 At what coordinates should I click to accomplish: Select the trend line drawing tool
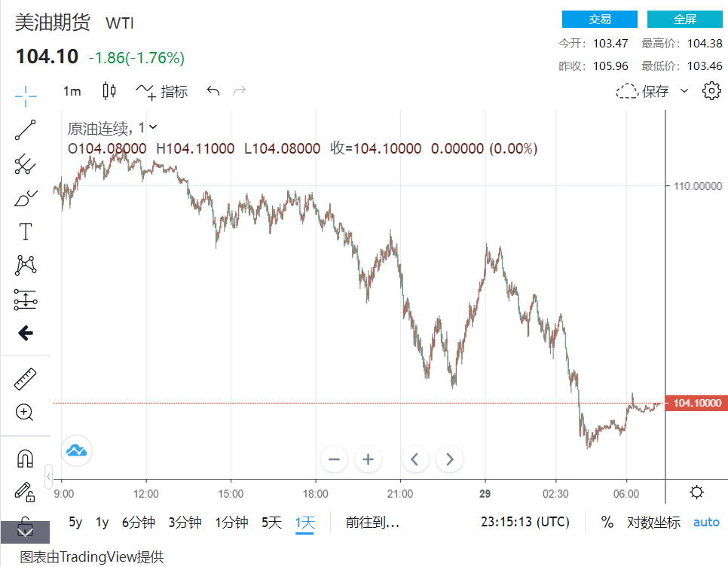25,130
